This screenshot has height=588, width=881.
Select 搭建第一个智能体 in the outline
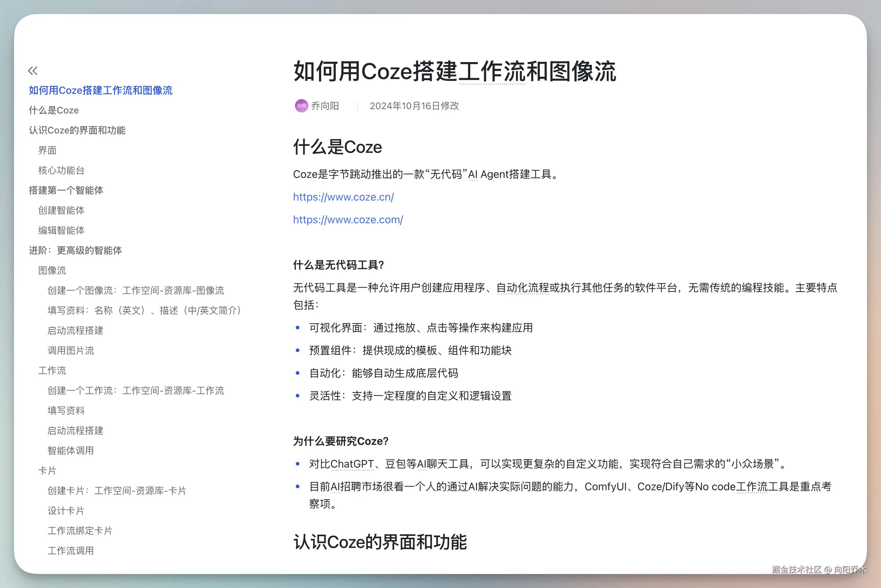coord(66,190)
